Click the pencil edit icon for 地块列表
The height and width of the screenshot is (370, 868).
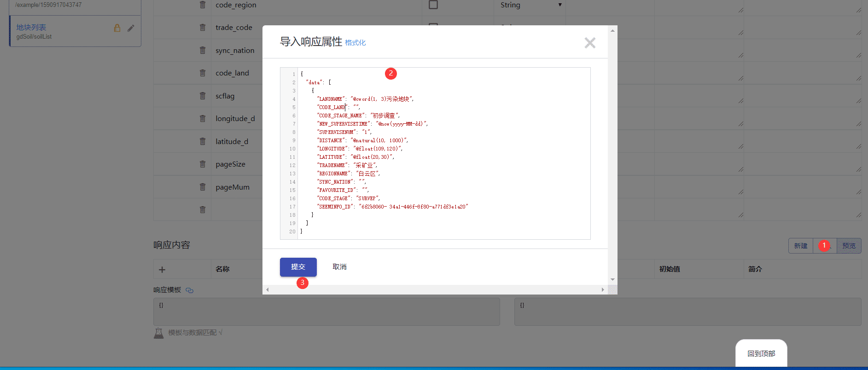coord(131,28)
